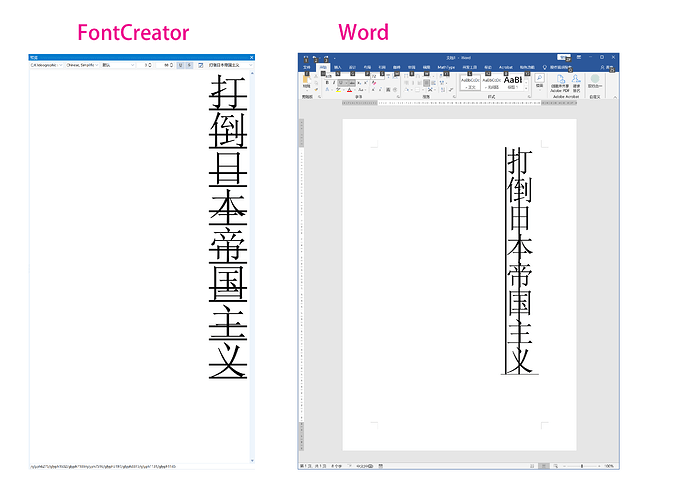Image resolution: width=690 pixels, height=487 pixels.
Task: Click the Share button in Word
Action: click(607, 67)
